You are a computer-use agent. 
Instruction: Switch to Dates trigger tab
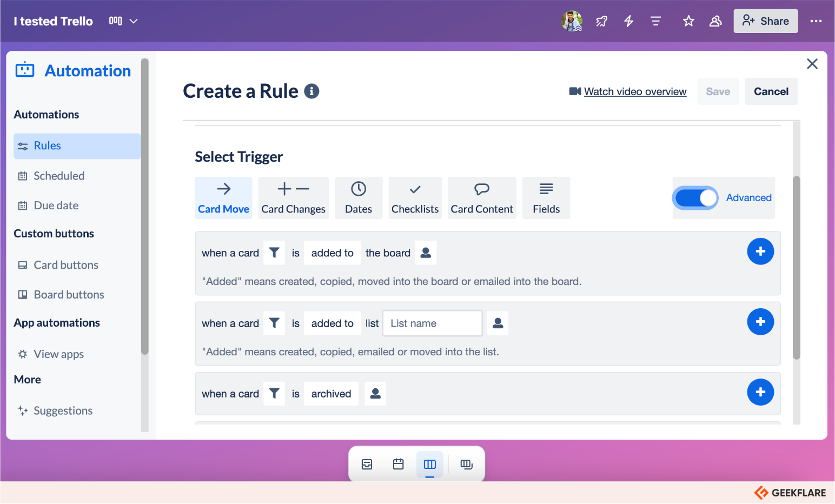359,198
